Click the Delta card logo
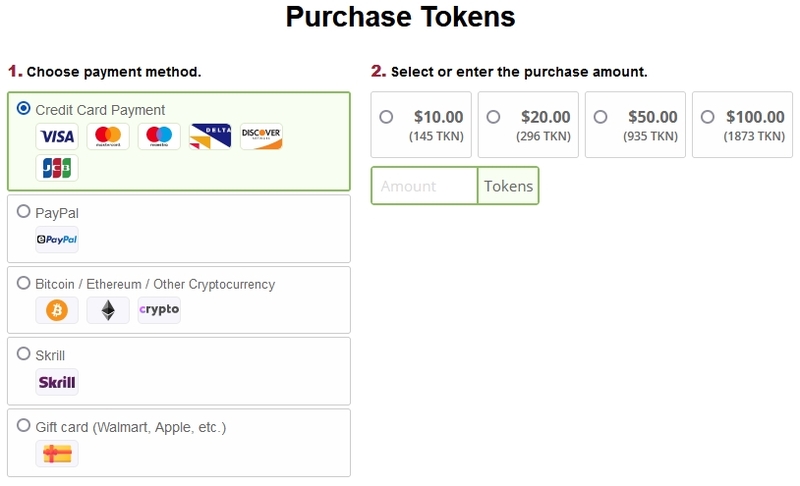The image size is (800, 486). click(x=210, y=136)
